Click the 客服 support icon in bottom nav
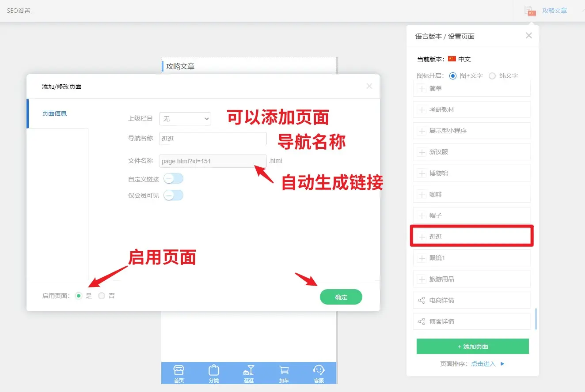 pos(319,370)
